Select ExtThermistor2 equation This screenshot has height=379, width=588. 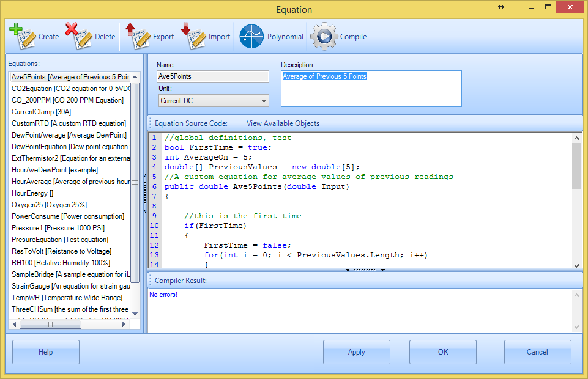pyautogui.click(x=70, y=158)
